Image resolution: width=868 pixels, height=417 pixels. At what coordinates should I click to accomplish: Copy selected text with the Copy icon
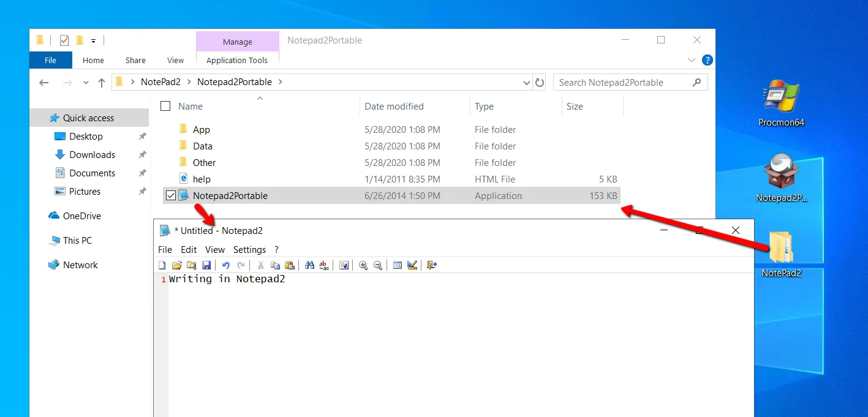(x=275, y=265)
